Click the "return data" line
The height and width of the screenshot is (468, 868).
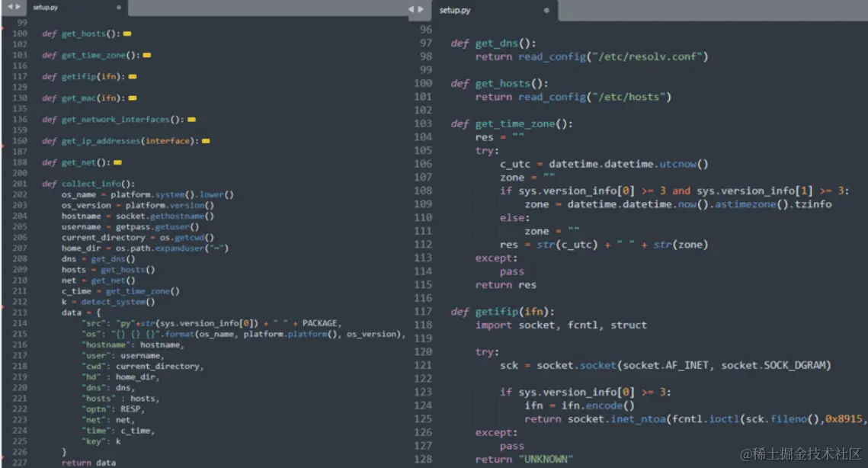pyautogui.click(x=88, y=463)
